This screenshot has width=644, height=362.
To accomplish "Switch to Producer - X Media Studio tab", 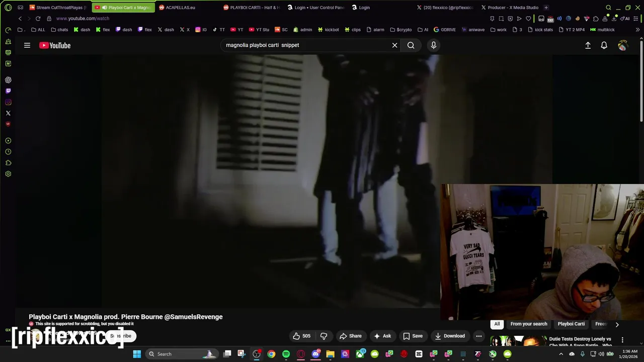I will (510, 8).
